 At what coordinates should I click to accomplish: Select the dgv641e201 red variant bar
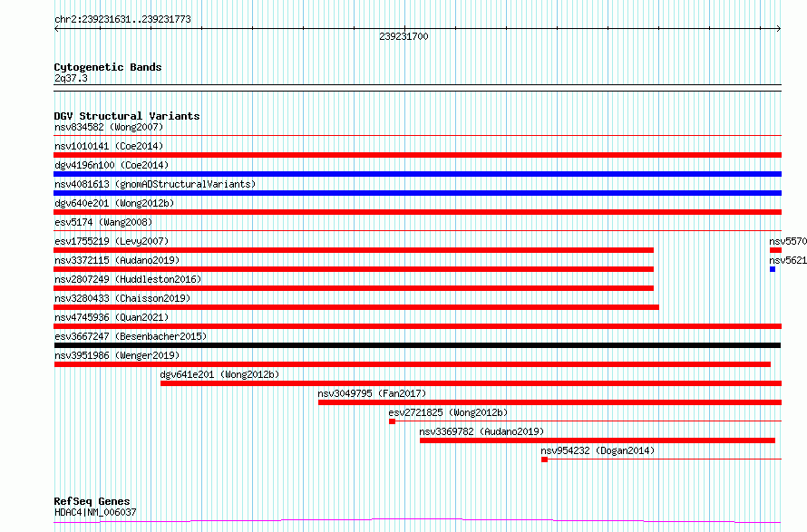coord(471,383)
